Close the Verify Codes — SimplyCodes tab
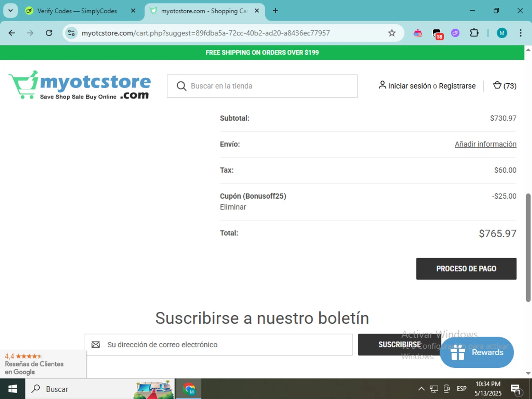532x399 pixels. (133, 11)
